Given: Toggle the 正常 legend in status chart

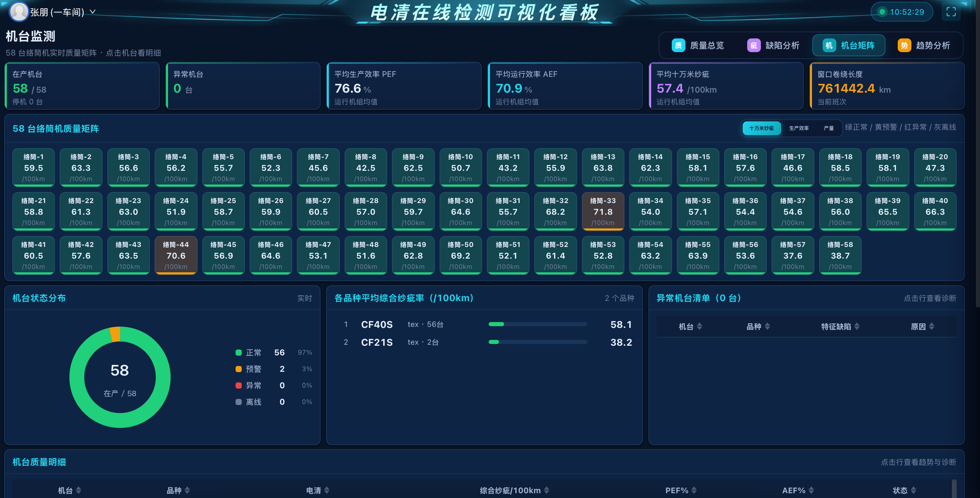Looking at the screenshot, I should click(274, 353).
